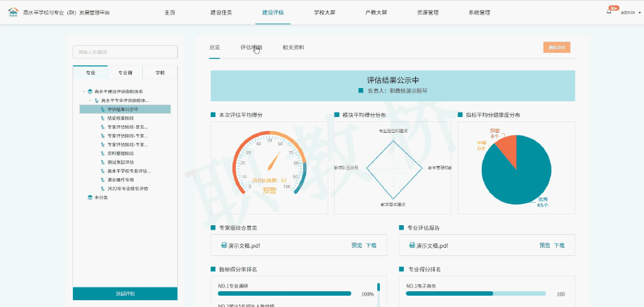Click the platform logo icon
The height and width of the screenshot is (307, 644).
point(13,12)
